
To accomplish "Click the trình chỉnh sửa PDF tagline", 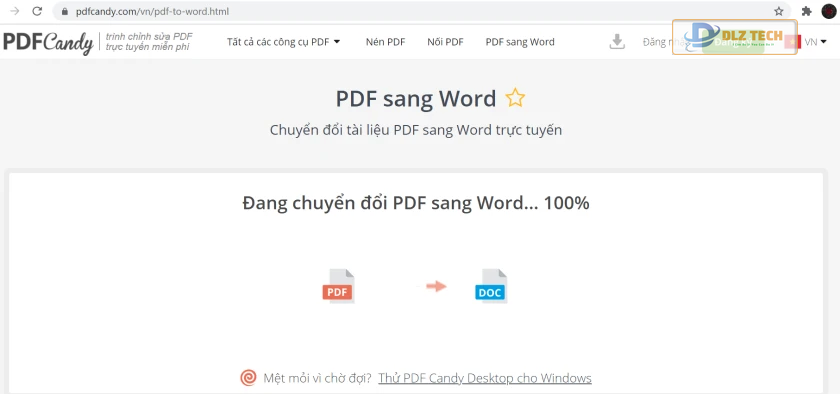I will pos(149,42).
